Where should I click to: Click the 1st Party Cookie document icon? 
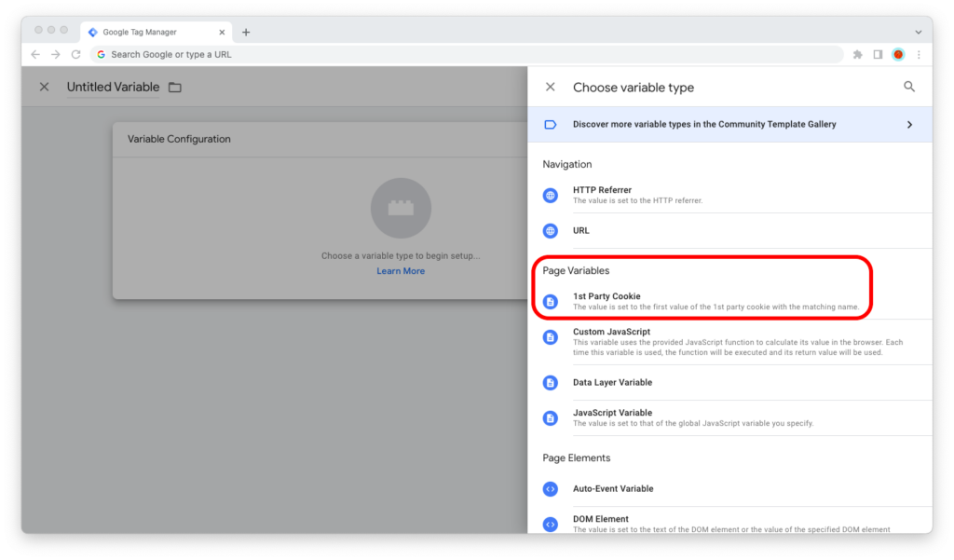pyautogui.click(x=551, y=301)
